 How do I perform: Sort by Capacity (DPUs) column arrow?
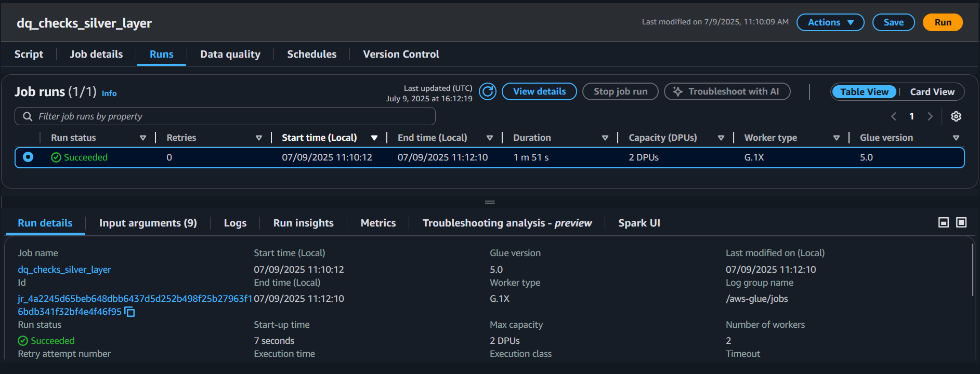coord(721,138)
